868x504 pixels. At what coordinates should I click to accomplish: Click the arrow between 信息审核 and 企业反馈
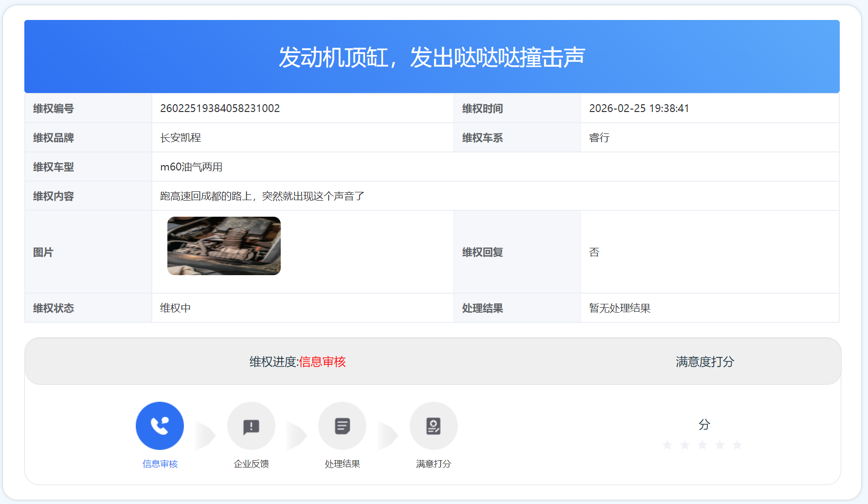pos(205,436)
